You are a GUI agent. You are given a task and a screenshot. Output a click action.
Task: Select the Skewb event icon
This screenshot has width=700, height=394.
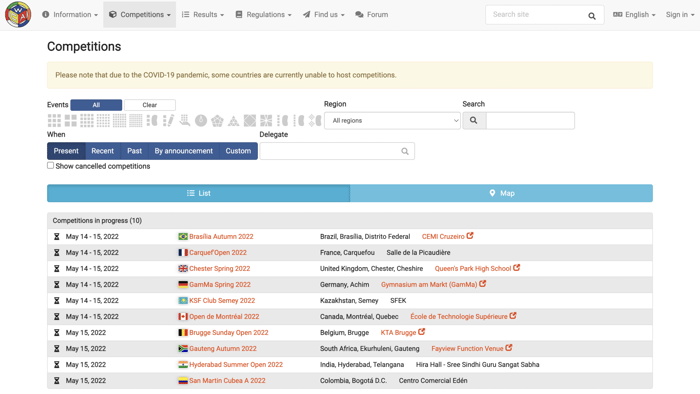click(250, 120)
